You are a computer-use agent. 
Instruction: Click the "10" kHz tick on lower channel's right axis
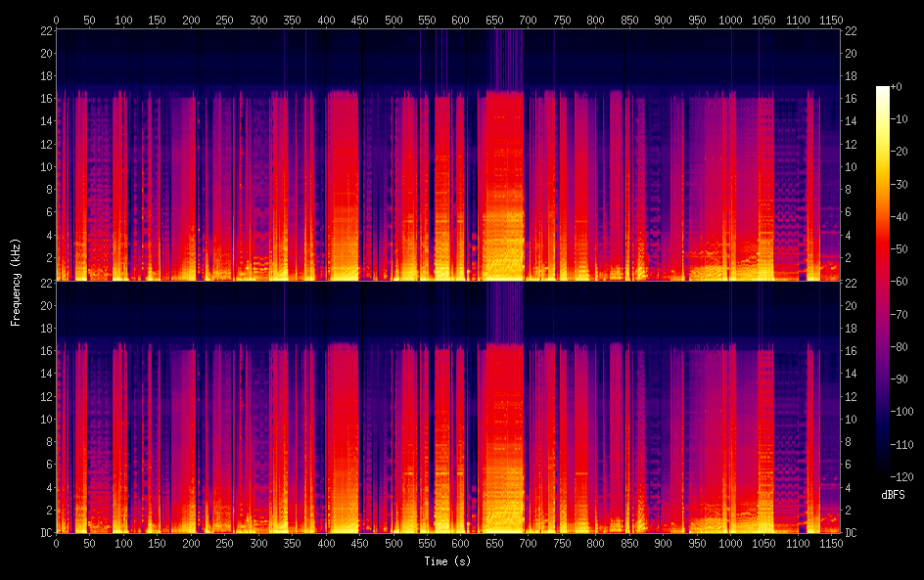(x=851, y=419)
